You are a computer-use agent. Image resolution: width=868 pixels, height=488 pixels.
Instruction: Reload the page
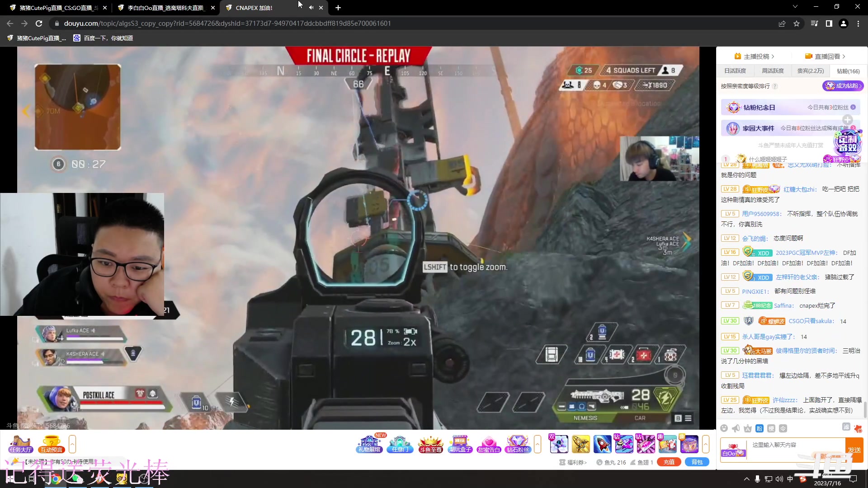[x=39, y=23]
